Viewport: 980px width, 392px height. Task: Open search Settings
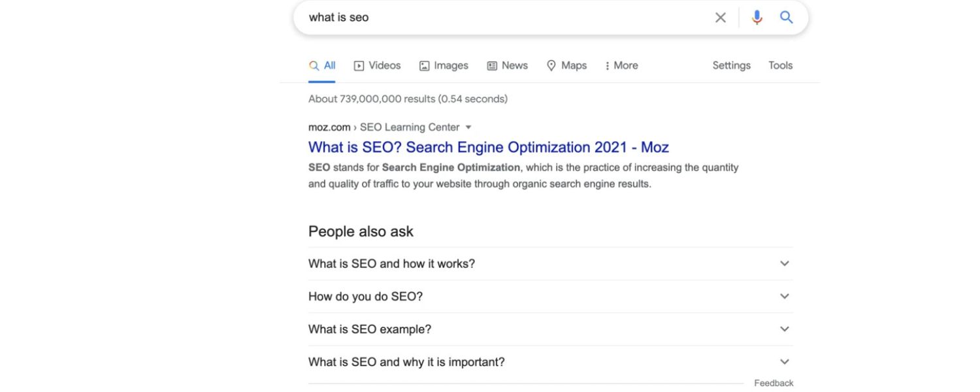coord(730,65)
